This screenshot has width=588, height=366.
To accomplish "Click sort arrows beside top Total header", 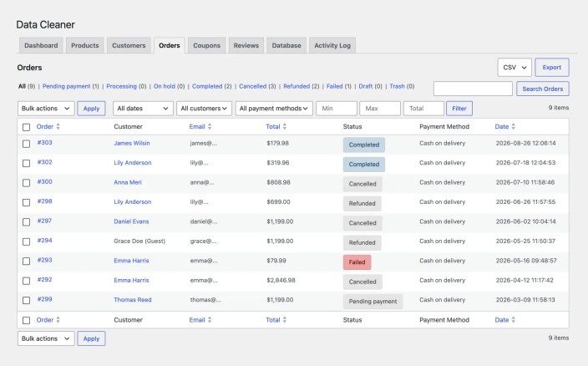I will click(x=285, y=127).
